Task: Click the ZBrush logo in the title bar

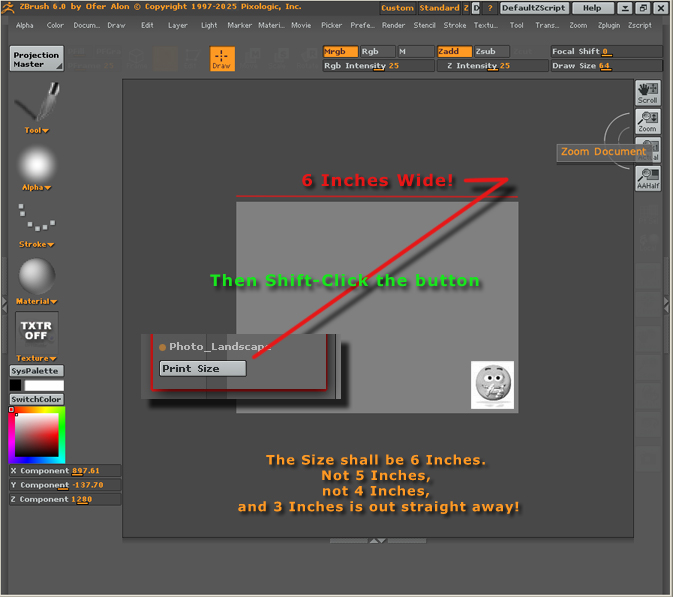Action: pyautogui.click(x=8, y=7)
